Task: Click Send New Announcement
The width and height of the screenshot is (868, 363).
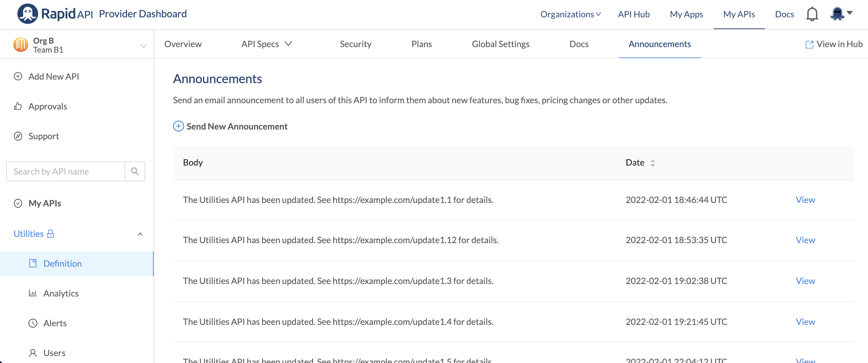Action: (237, 126)
